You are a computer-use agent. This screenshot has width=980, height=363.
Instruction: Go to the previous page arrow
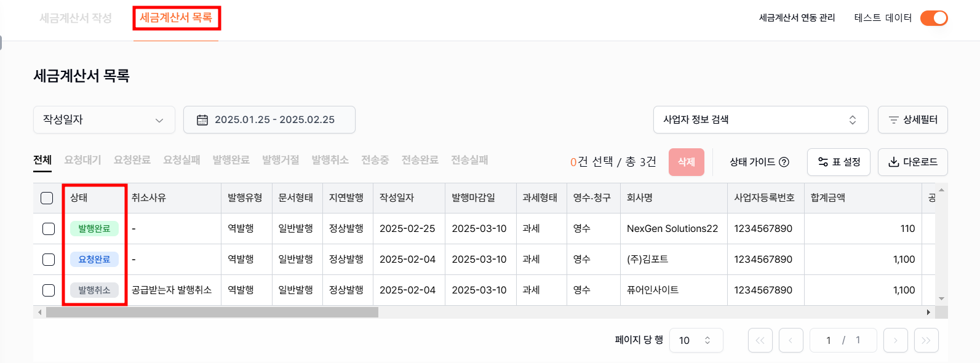point(791,340)
